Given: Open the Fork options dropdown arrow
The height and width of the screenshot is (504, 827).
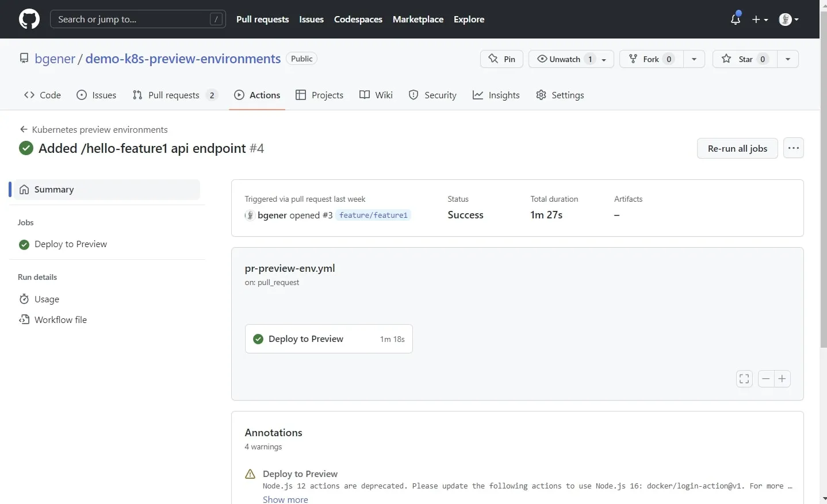Looking at the screenshot, I should [x=695, y=59].
